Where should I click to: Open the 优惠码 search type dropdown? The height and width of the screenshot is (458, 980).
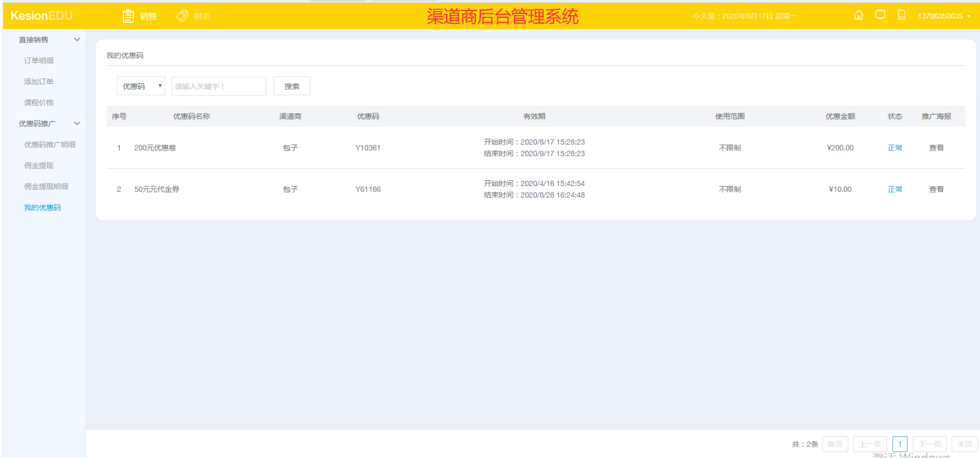[141, 86]
